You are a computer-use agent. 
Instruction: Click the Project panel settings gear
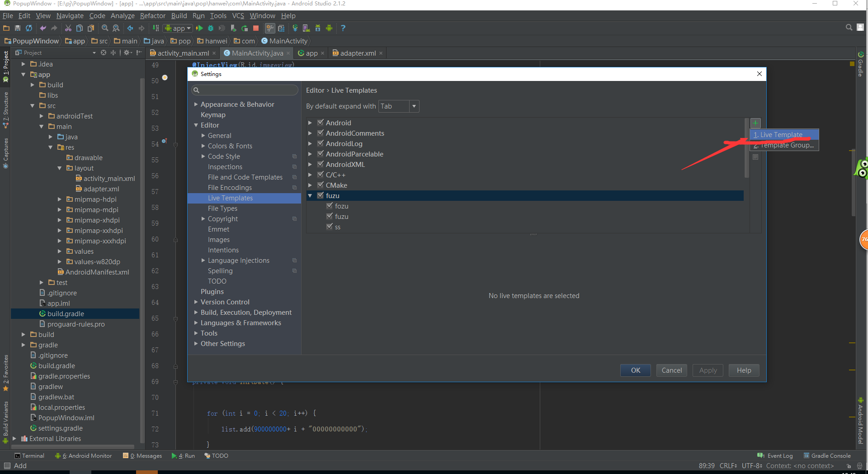(x=127, y=53)
